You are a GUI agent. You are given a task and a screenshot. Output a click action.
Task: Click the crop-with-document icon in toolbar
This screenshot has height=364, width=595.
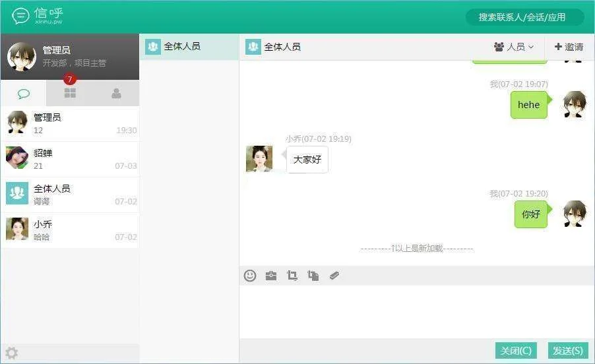[313, 276]
